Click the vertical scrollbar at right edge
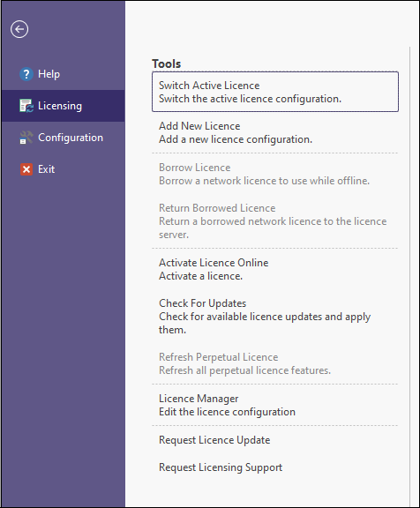 pos(409,277)
